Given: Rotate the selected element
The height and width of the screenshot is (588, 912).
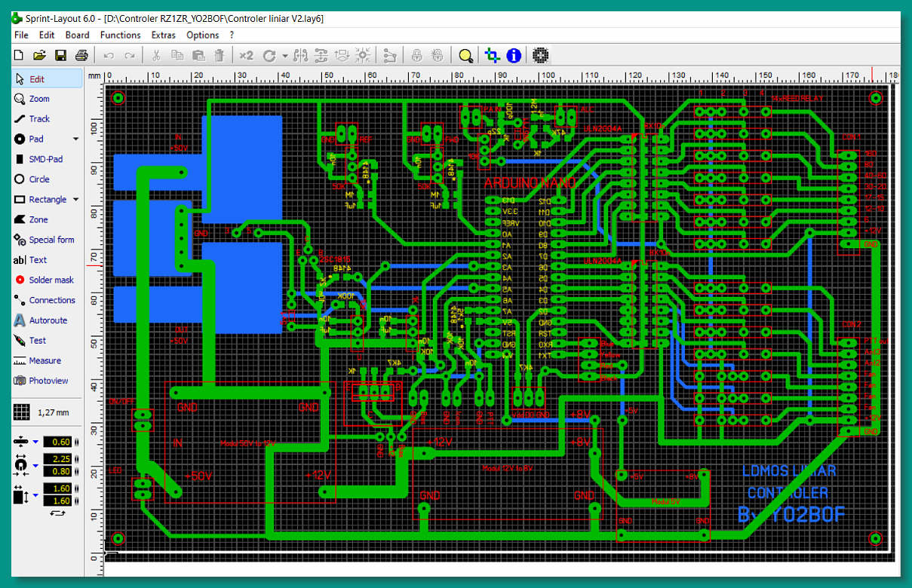Looking at the screenshot, I should pyautogui.click(x=268, y=55).
